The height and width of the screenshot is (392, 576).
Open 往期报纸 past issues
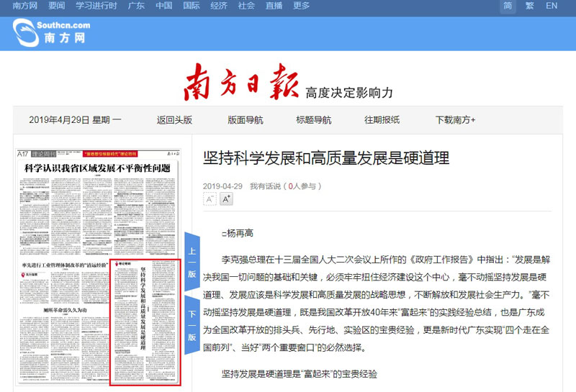pos(382,120)
